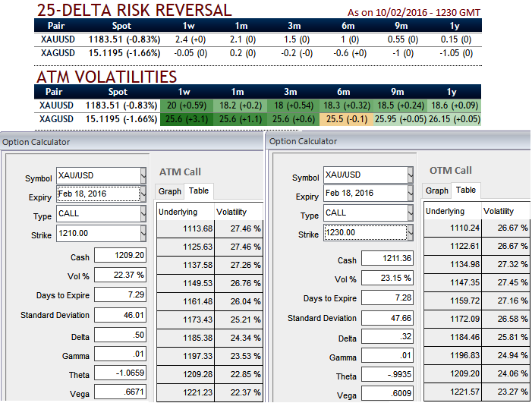Expand the Expiry dropdown in ATM Call calculator
Image resolution: width=532 pixels, height=403 pixels.
143,194
